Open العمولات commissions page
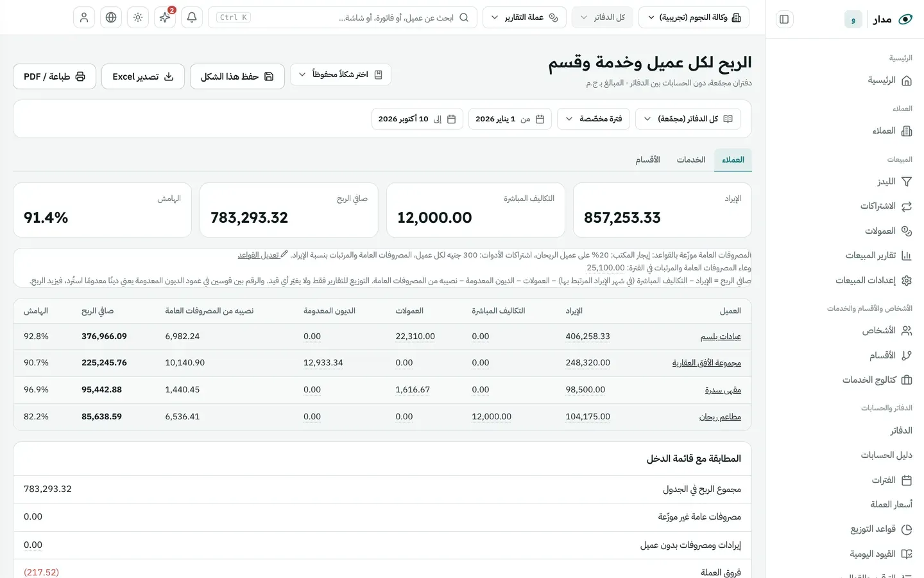 tap(888, 231)
